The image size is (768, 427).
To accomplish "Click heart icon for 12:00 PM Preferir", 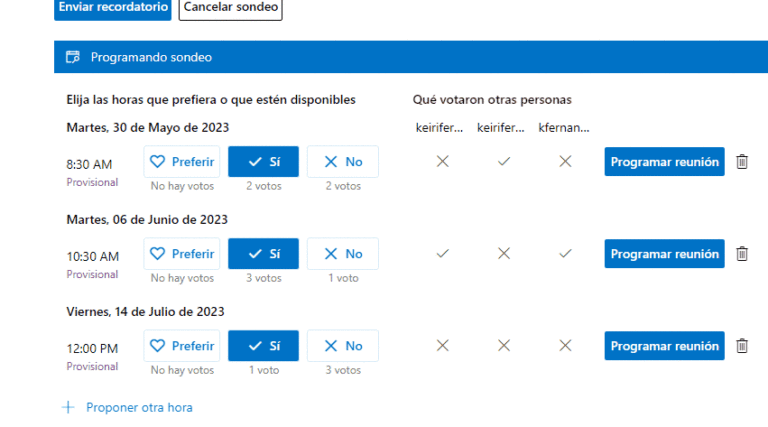I will click(157, 346).
